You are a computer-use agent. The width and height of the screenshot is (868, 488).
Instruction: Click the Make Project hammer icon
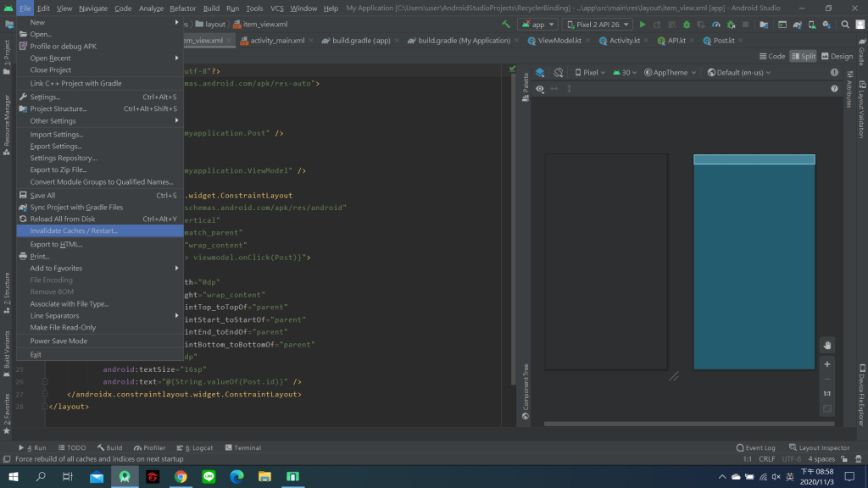(506, 25)
